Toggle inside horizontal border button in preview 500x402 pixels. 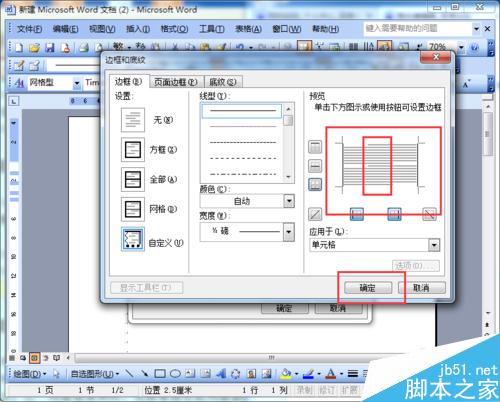point(315,166)
